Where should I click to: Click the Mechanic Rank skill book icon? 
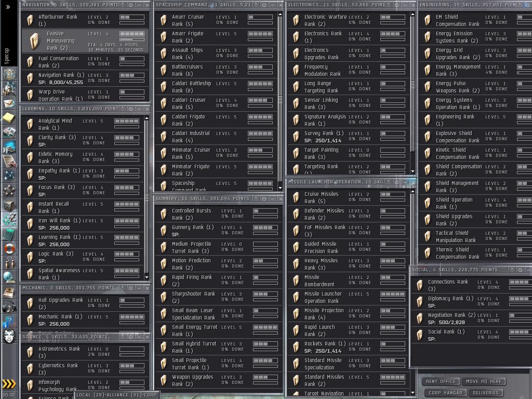point(30,320)
